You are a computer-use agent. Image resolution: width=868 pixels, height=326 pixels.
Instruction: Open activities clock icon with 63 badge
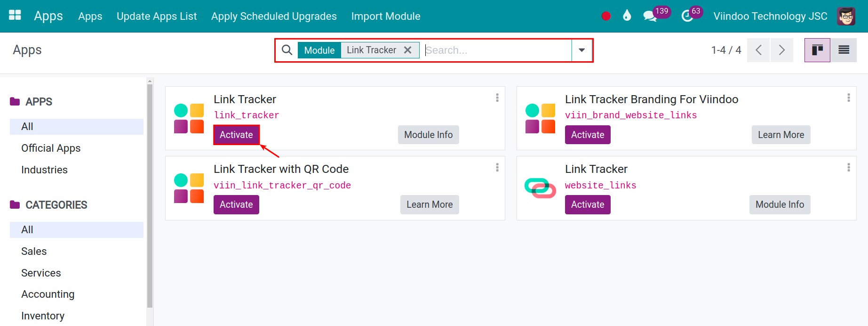[x=687, y=16]
